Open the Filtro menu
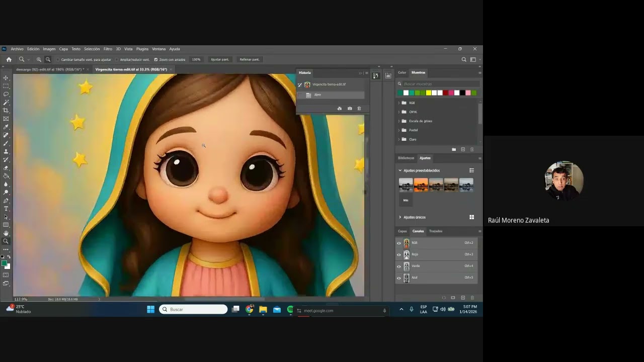The height and width of the screenshot is (362, 644). [x=108, y=49]
